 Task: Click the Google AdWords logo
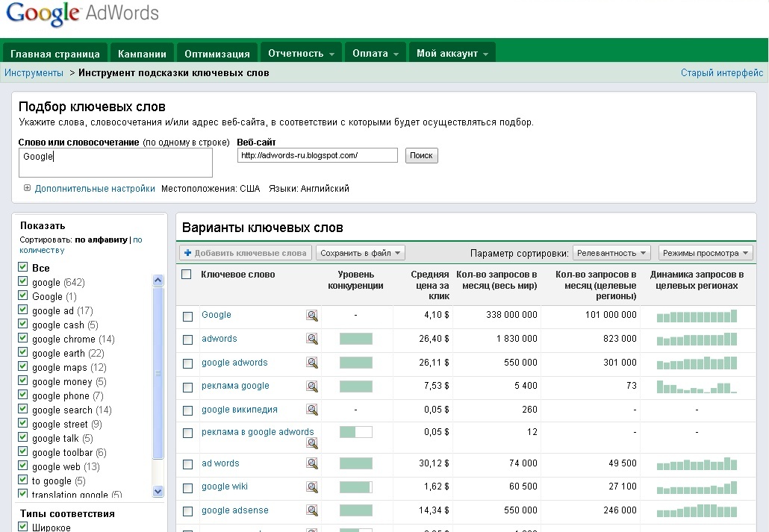pyautogui.click(x=82, y=13)
